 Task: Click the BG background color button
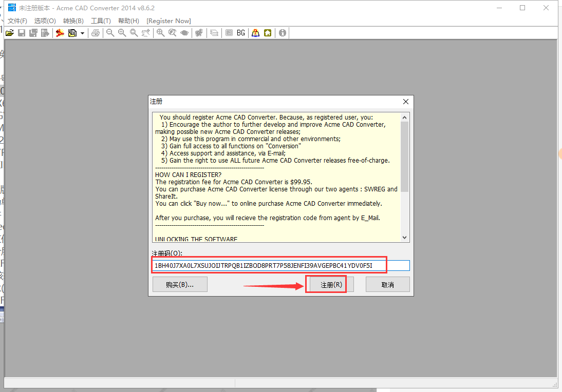241,33
